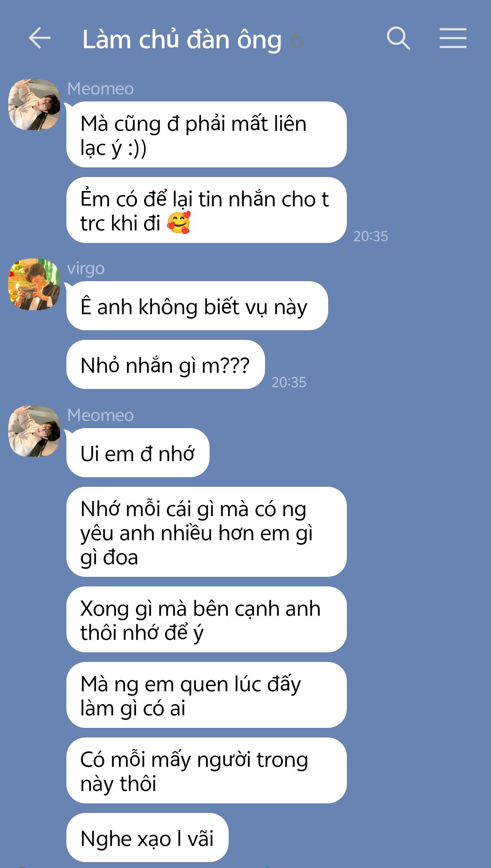491x868 pixels.
Task: Tap the back arrow icon
Action: point(40,38)
